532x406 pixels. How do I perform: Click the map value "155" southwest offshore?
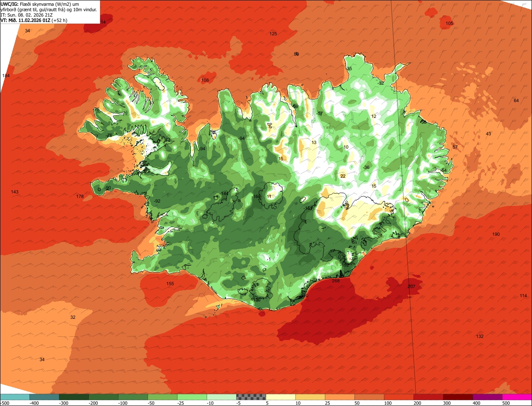[170, 284]
